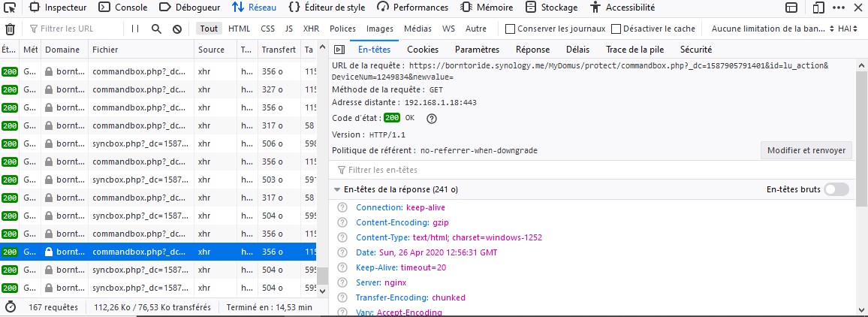Check Désactiver le cache option

tap(616, 29)
